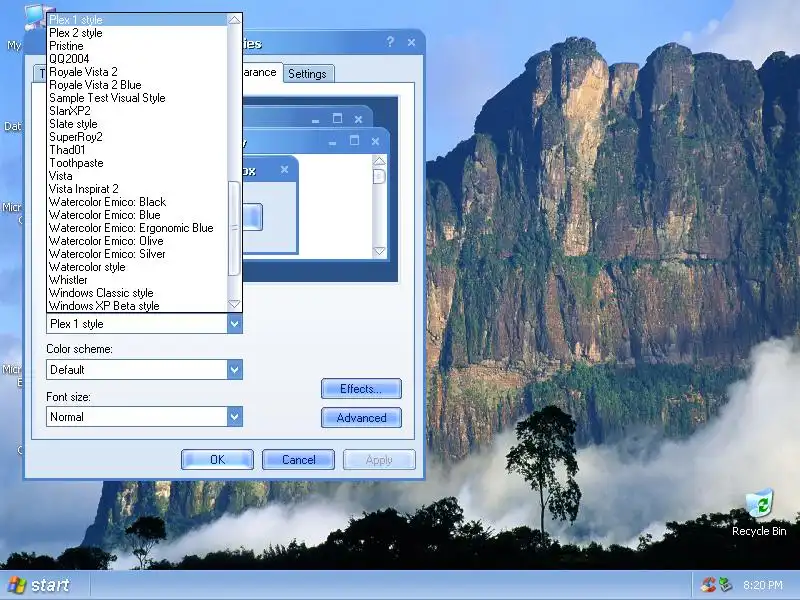Pick the Whistler style

point(137,280)
